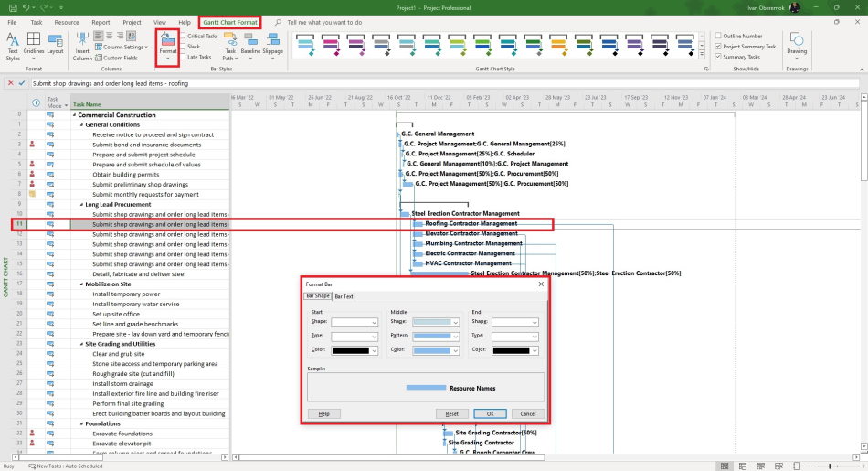Open Column Settings dropdown

tap(122, 48)
